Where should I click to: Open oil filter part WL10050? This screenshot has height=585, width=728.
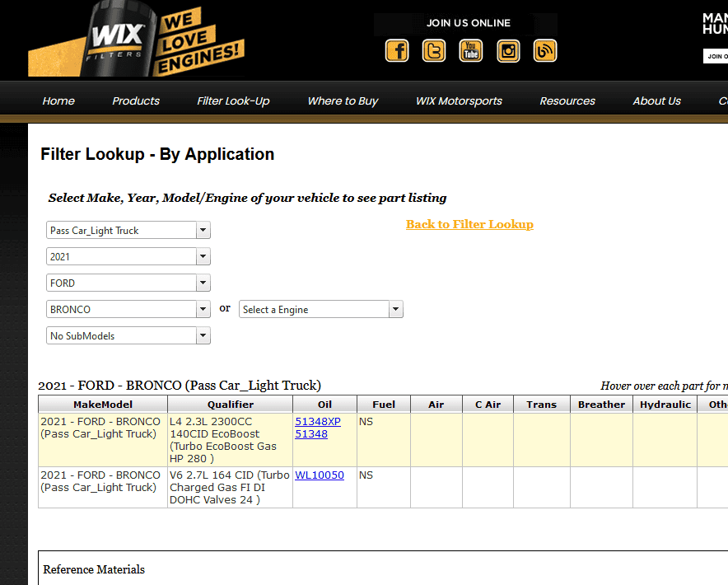click(x=320, y=475)
